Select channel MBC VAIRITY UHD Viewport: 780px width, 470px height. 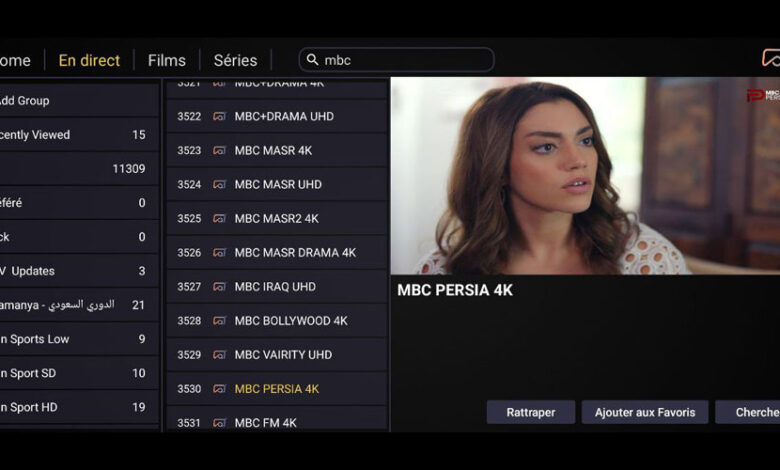pos(277,355)
